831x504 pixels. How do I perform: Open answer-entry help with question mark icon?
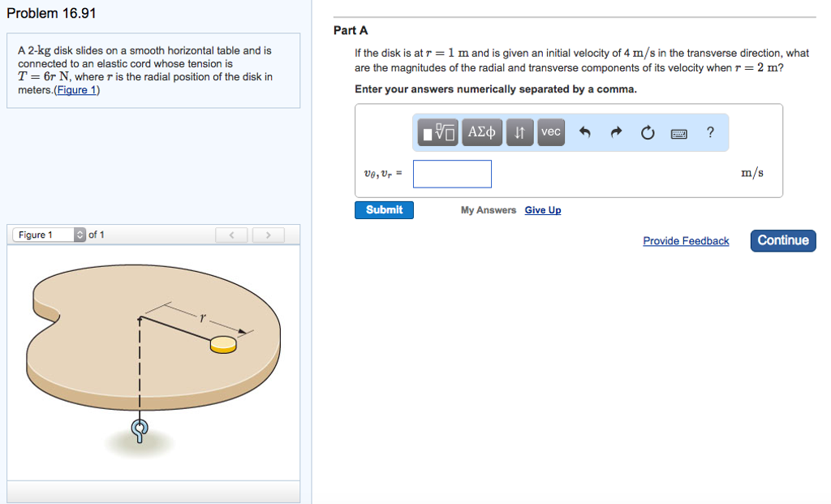click(709, 132)
